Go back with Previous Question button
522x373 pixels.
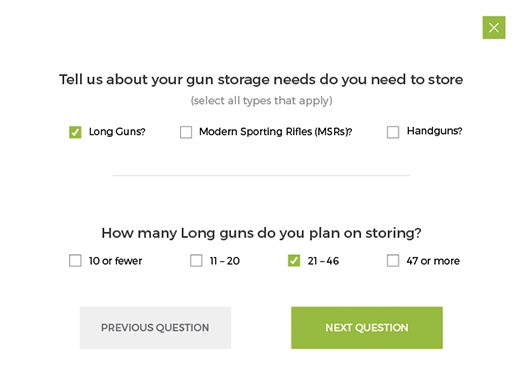[155, 328]
